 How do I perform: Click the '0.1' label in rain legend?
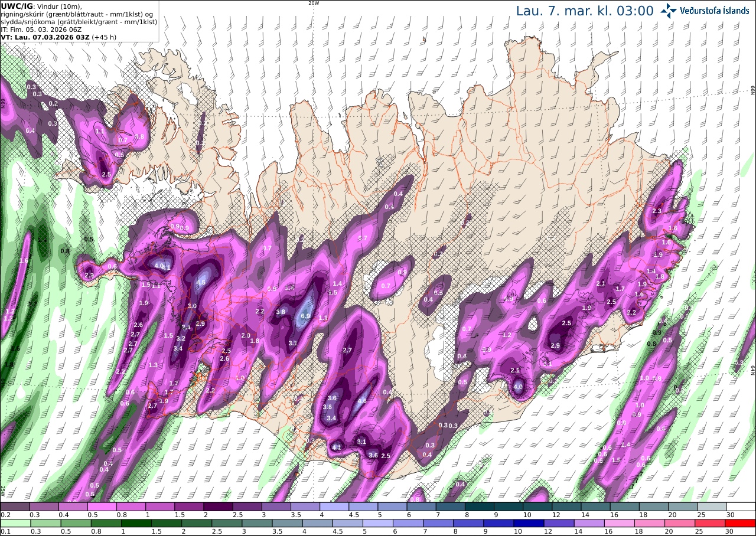click(4, 531)
